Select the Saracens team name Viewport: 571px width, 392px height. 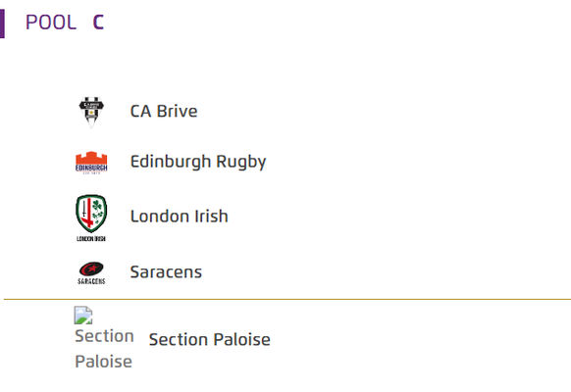point(166,272)
